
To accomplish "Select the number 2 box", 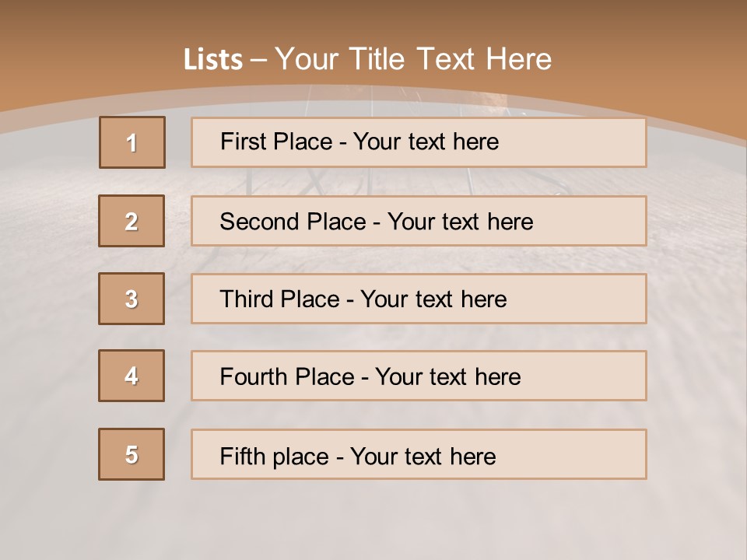I will 132,221.
